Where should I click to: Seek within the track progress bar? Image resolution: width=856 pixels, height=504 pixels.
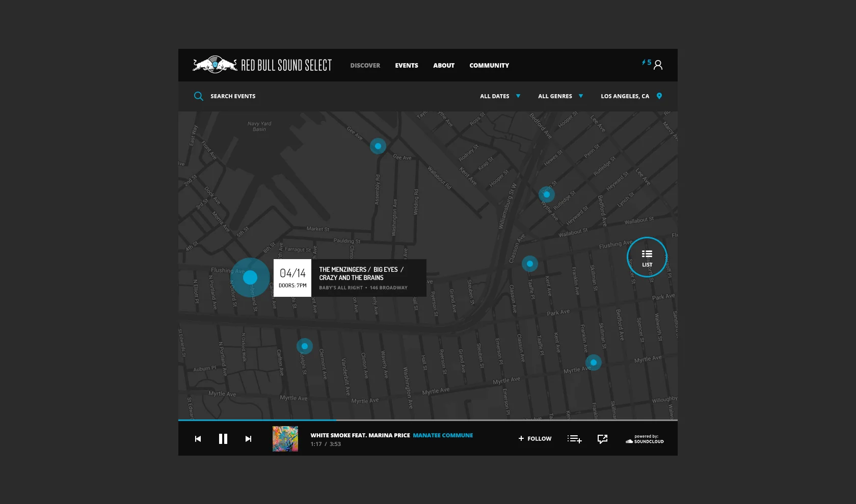[428, 420]
